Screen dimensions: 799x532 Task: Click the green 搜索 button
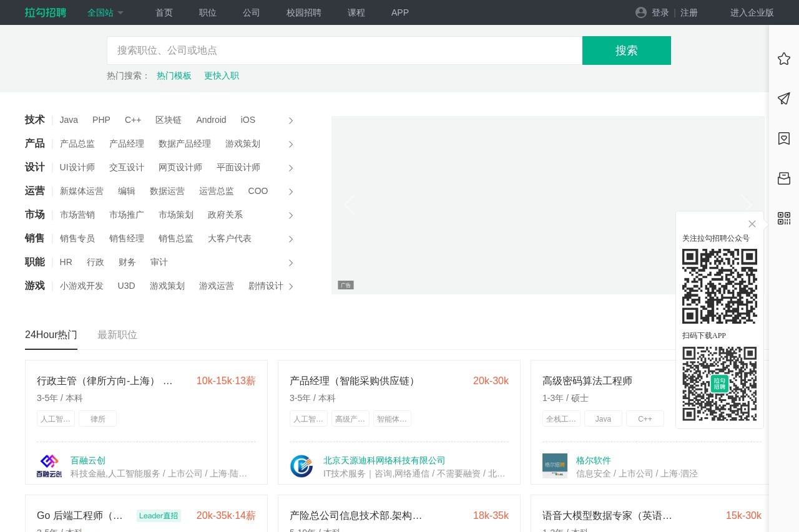[x=627, y=51]
